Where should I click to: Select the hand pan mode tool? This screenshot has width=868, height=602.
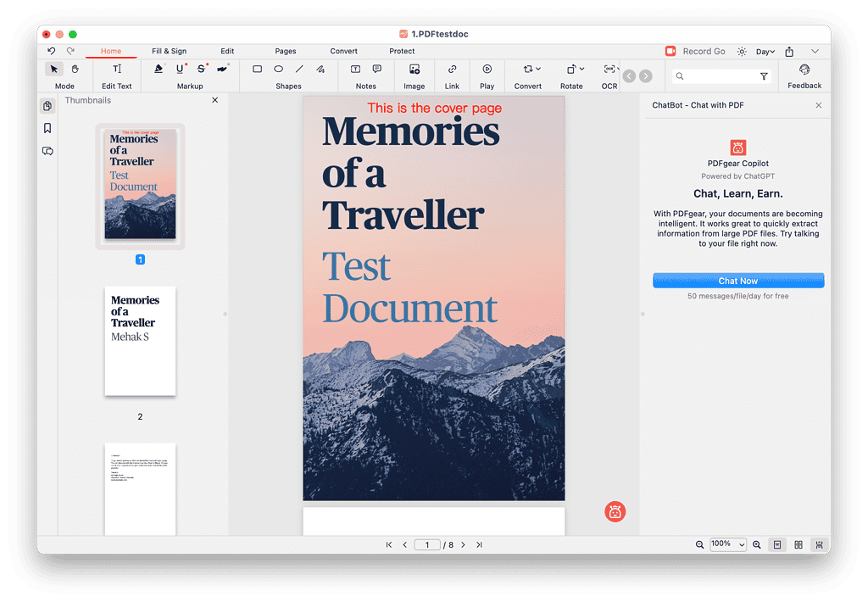75,69
